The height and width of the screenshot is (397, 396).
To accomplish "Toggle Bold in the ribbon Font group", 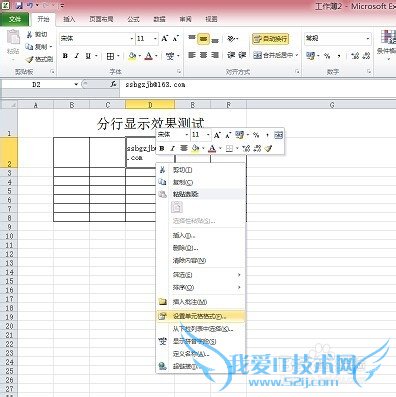I will (x=65, y=56).
